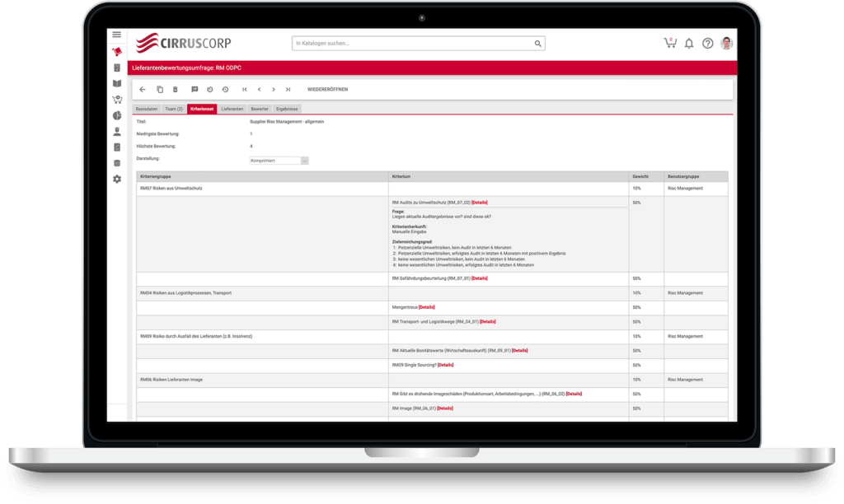Click the copy icon in the toolbar
Image resolution: width=844 pixels, height=504 pixels.
(160, 89)
